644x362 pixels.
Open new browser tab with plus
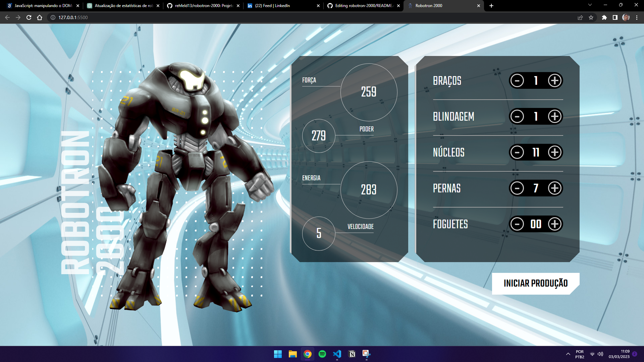491,6
